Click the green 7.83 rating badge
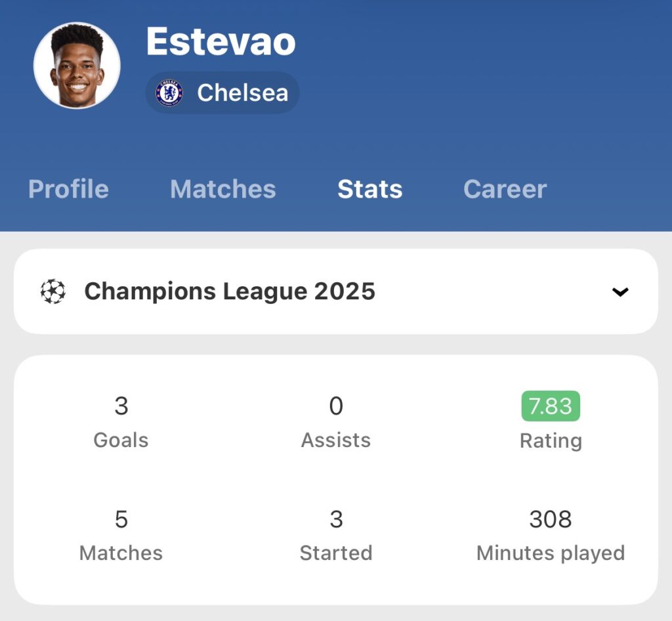The height and width of the screenshot is (621, 672). [551, 406]
